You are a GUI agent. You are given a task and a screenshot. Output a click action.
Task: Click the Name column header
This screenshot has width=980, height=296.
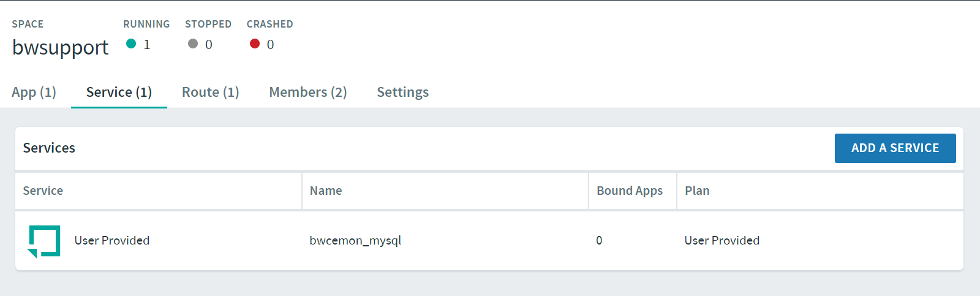(326, 191)
